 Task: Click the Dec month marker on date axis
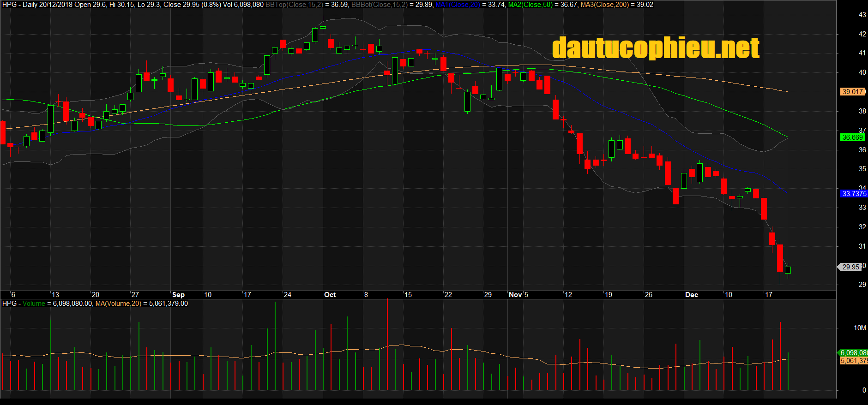[691, 295]
